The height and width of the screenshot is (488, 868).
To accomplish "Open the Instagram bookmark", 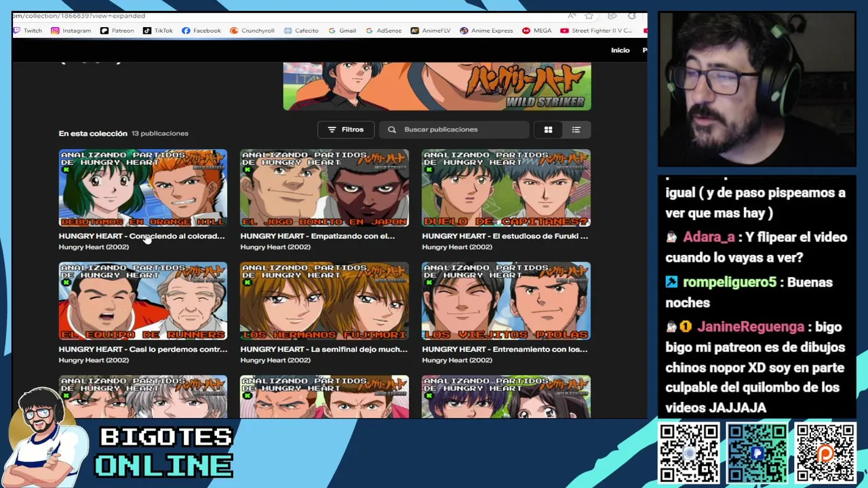I will pos(71,30).
